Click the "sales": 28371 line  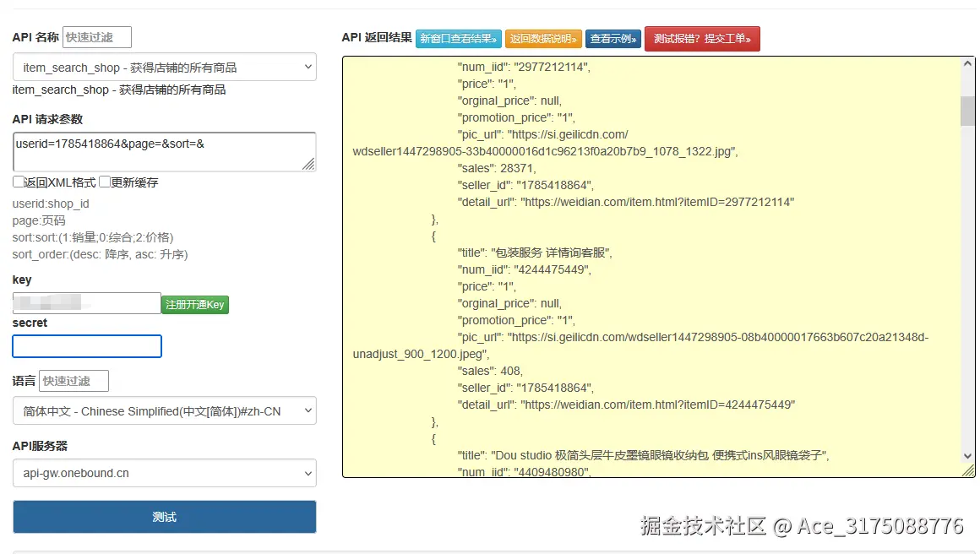(x=497, y=168)
